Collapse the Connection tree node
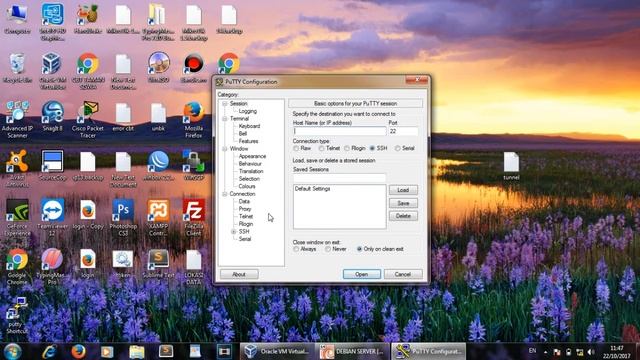This screenshot has width=640, height=360. click(224, 194)
